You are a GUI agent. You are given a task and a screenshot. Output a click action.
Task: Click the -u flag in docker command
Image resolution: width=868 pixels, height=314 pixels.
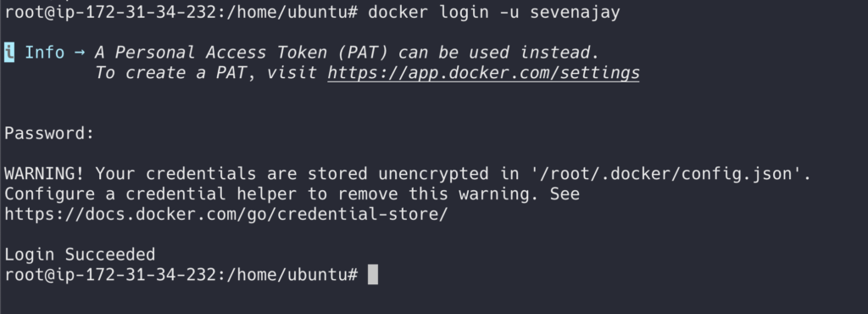(509, 12)
